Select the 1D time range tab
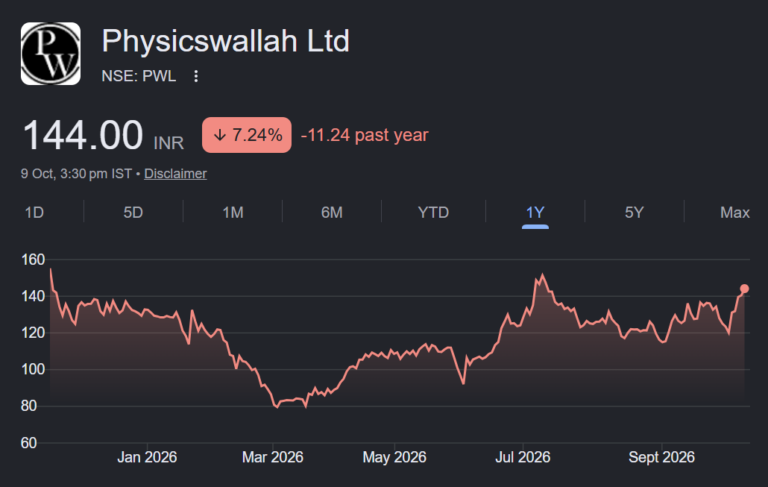Screen dimensions: 768x487 tap(34, 213)
